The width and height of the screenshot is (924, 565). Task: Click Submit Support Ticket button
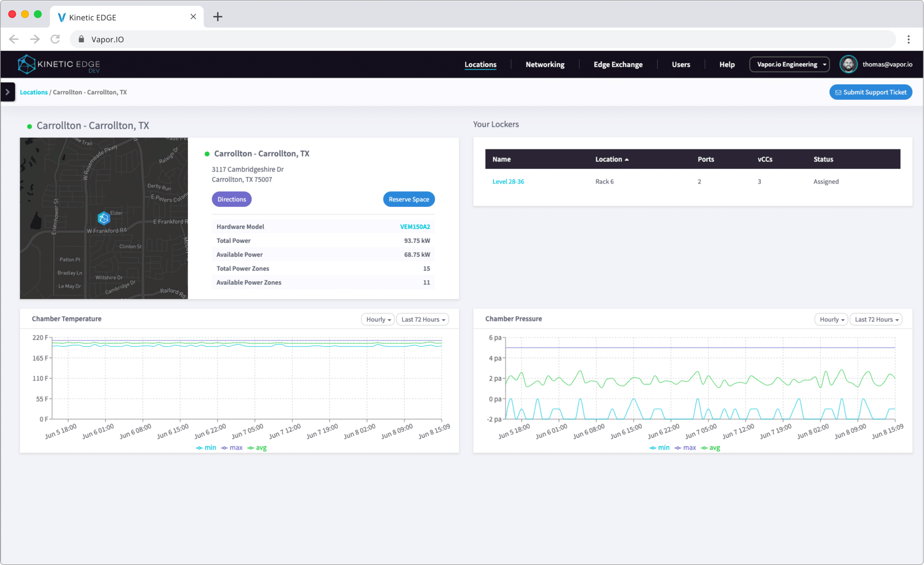point(871,92)
